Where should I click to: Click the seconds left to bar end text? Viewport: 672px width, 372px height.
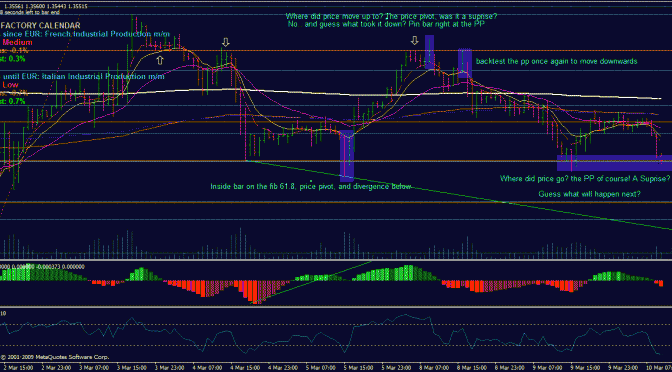coord(30,12)
